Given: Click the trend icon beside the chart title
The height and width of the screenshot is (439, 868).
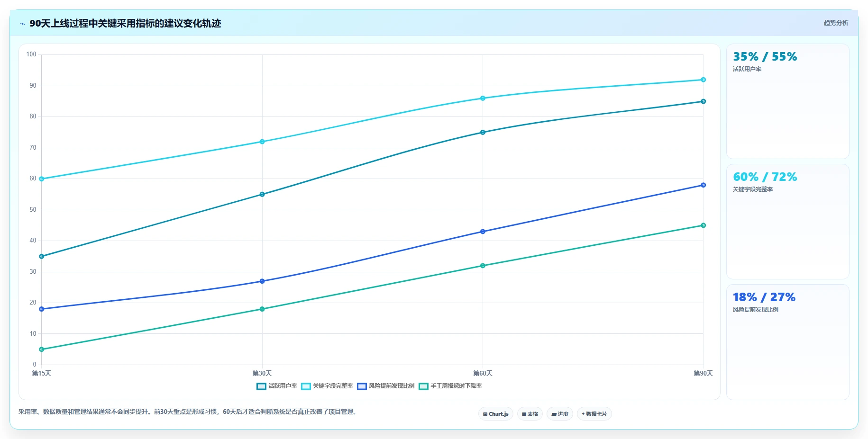Looking at the screenshot, I should [22, 24].
